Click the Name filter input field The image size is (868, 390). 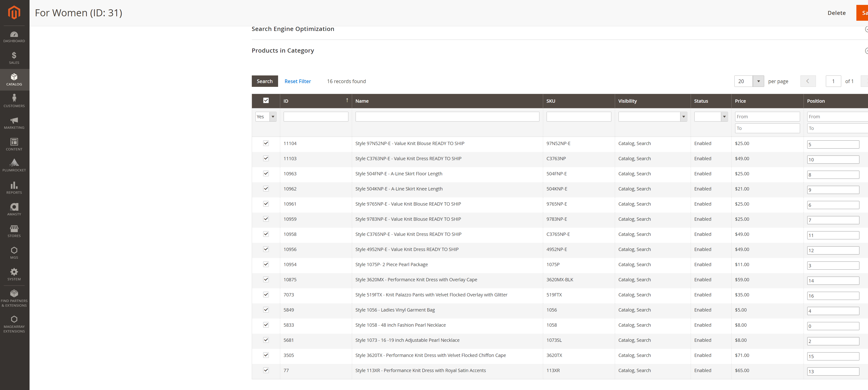point(447,117)
